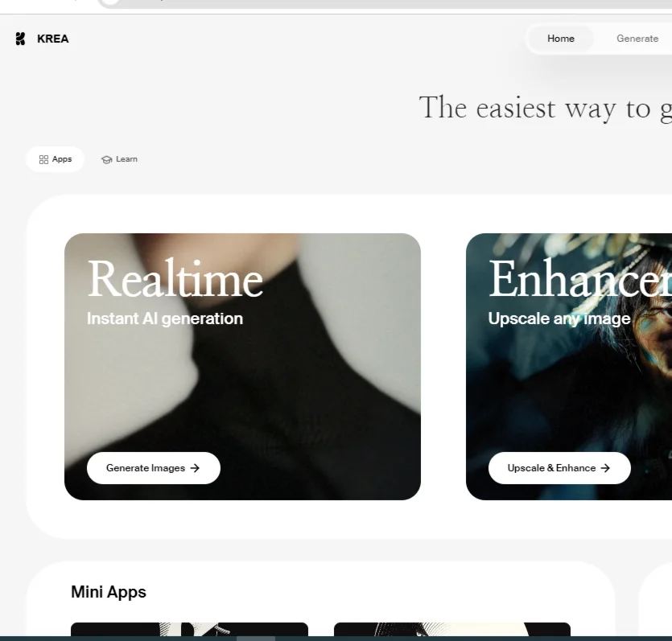
Task: Click the Realtime heading text
Action: tap(175, 279)
